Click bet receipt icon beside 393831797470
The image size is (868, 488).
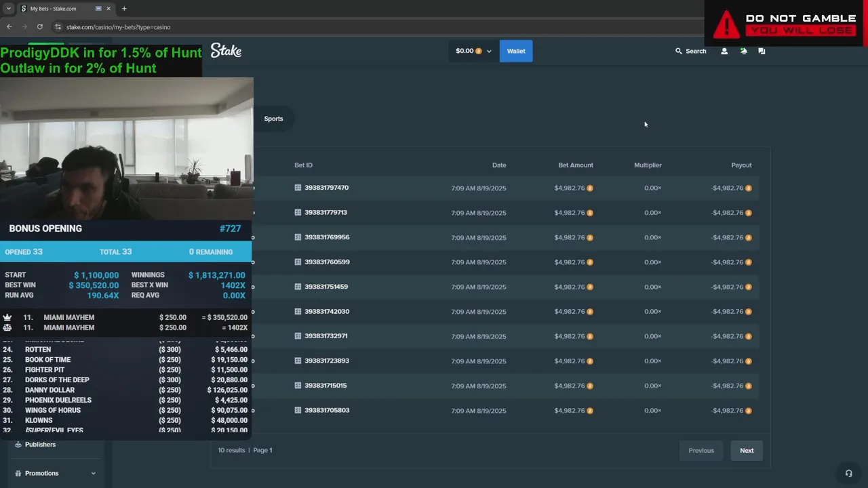[298, 188]
